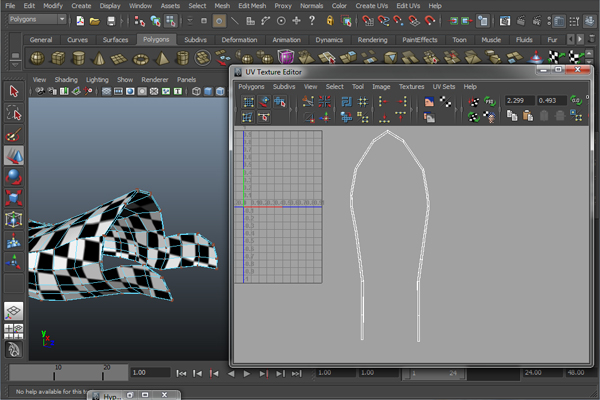This screenshot has width=600, height=400.
Task: Click the copy UVs icon
Action: pyautogui.click(x=512, y=115)
